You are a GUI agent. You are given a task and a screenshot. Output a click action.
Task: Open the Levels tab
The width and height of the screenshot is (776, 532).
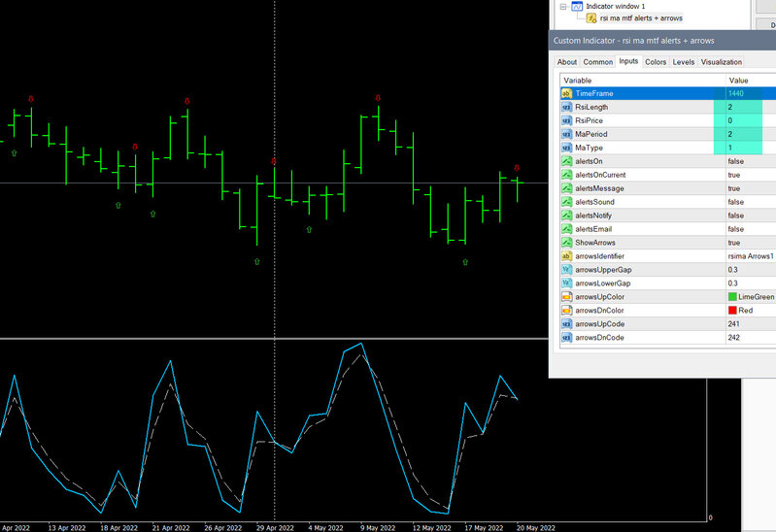(683, 62)
